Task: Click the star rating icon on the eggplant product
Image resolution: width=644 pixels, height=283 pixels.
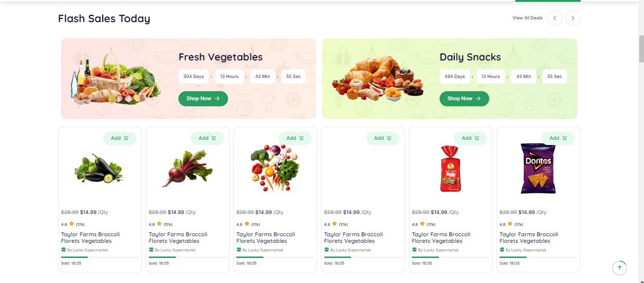Action: pyautogui.click(x=71, y=224)
